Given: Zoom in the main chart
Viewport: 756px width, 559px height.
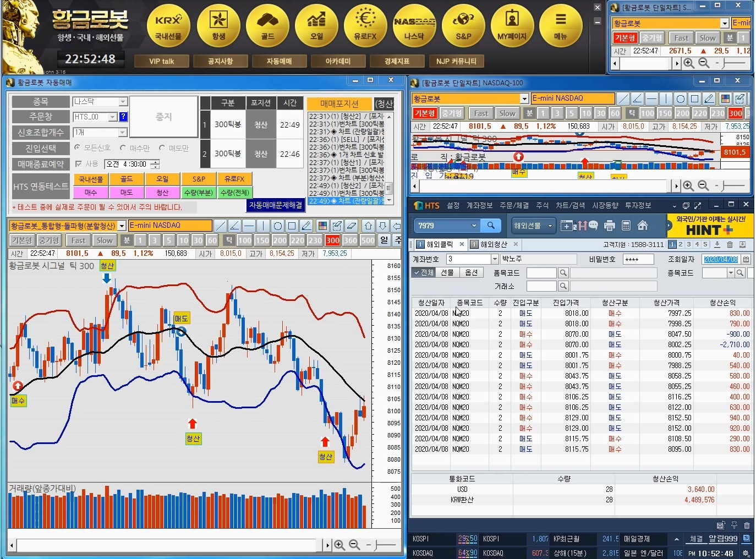Looking at the screenshot, I should 339,545.
